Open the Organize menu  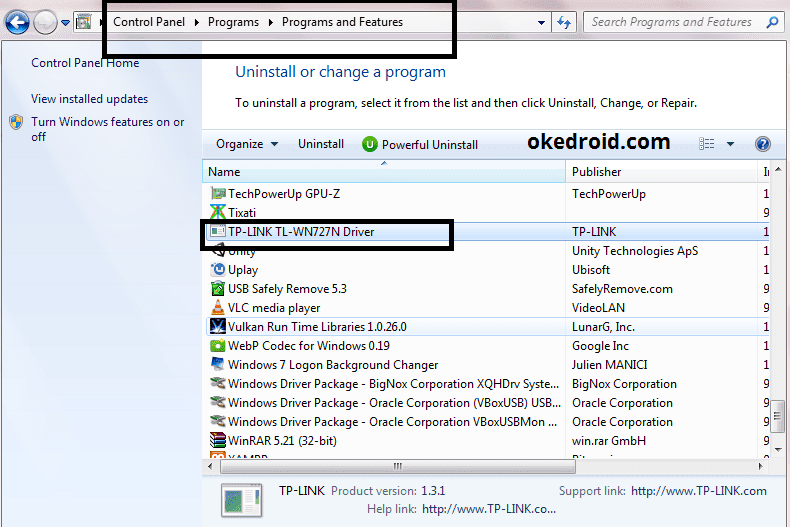click(247, 144)
